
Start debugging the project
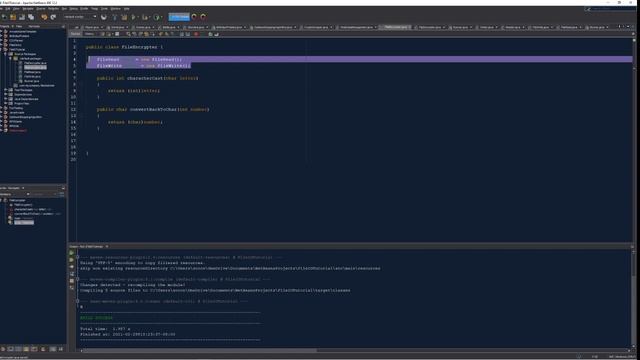(144, 17)
